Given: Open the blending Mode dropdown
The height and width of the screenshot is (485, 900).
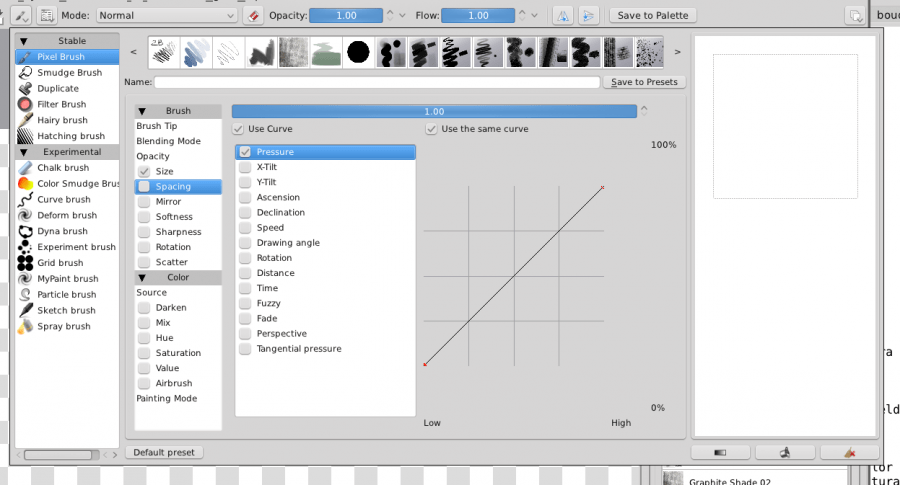Looking at the screenshot, I should click(x=167, y=15).
